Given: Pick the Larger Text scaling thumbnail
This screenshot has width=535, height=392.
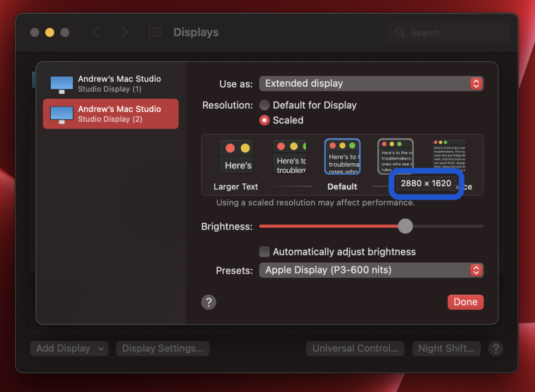Looking at the screenshot, I should [x=236, y=157].
